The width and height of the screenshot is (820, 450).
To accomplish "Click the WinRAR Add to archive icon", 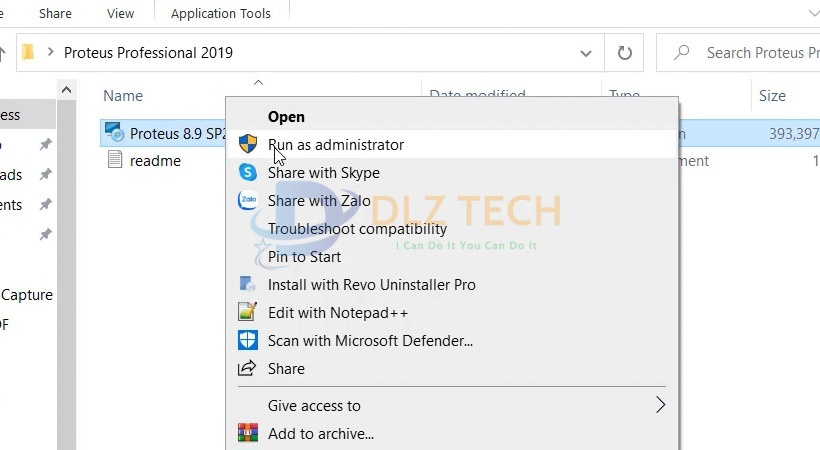I will pyautogui.click(x=247, y=434).
